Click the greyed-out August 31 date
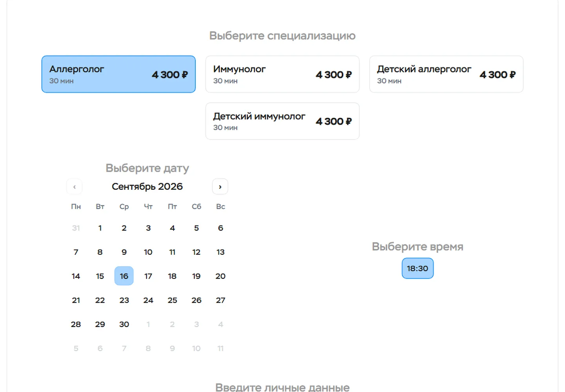 76,228
